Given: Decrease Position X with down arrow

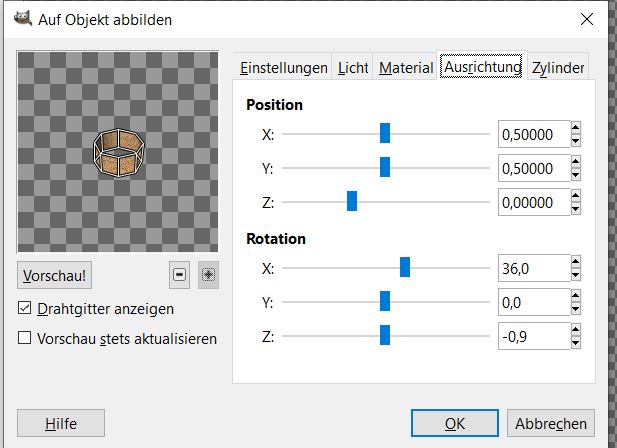Looking at the screenshot, I should click(576, 141).
